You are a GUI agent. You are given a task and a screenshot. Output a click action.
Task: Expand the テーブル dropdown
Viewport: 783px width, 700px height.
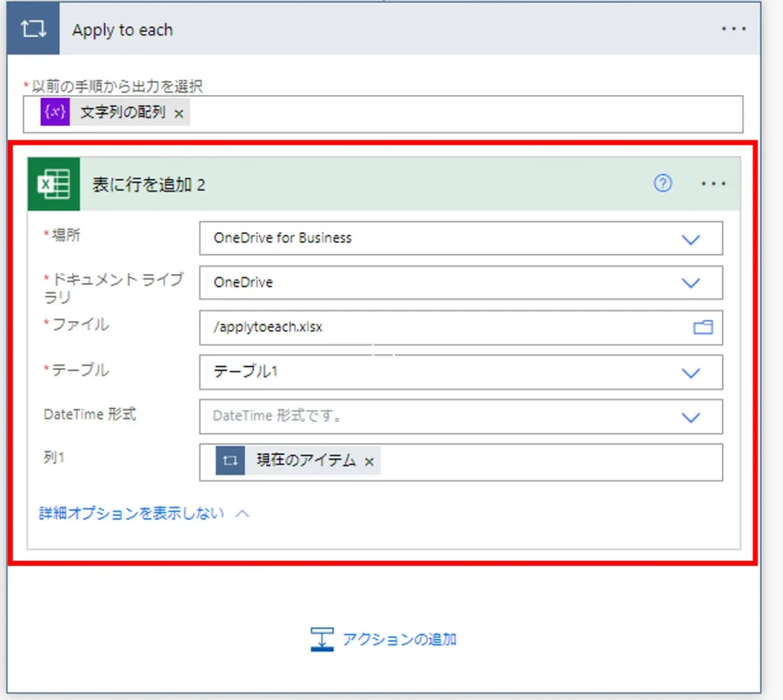(690, 373)
